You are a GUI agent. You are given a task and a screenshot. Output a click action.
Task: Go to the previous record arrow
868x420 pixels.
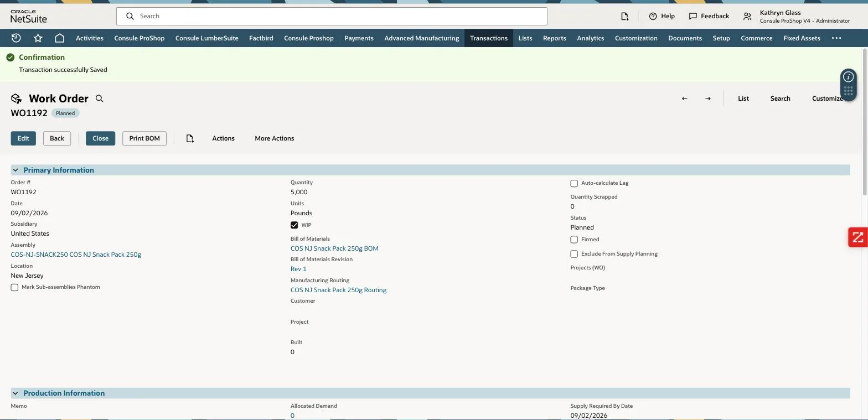click(x=685, y=98)
